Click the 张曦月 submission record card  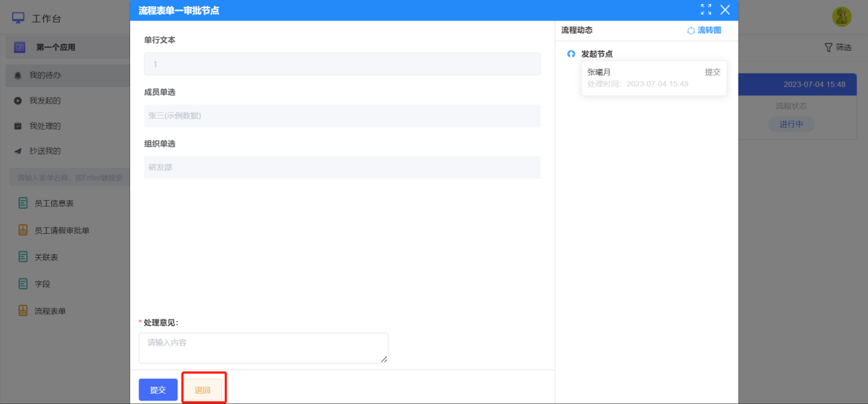[654, 78]
